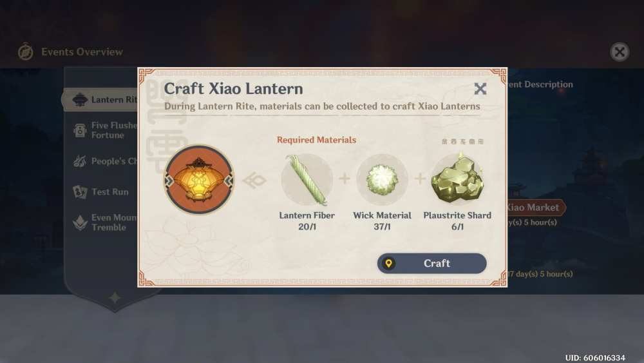Click the Lantern Fiber material icon
The height and width of the screenshot is (363, 644).
307,180
